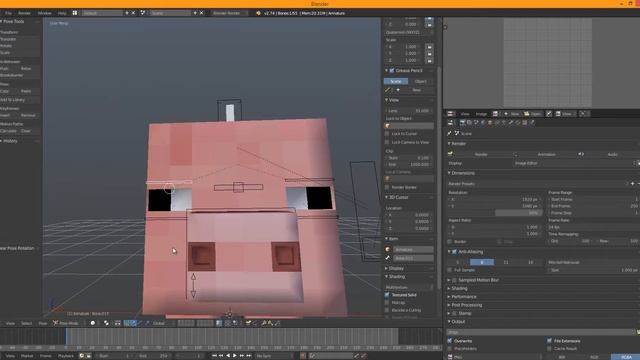Enable the Backface Culling checkbox

pyautogui.click(x=387, y=310)
